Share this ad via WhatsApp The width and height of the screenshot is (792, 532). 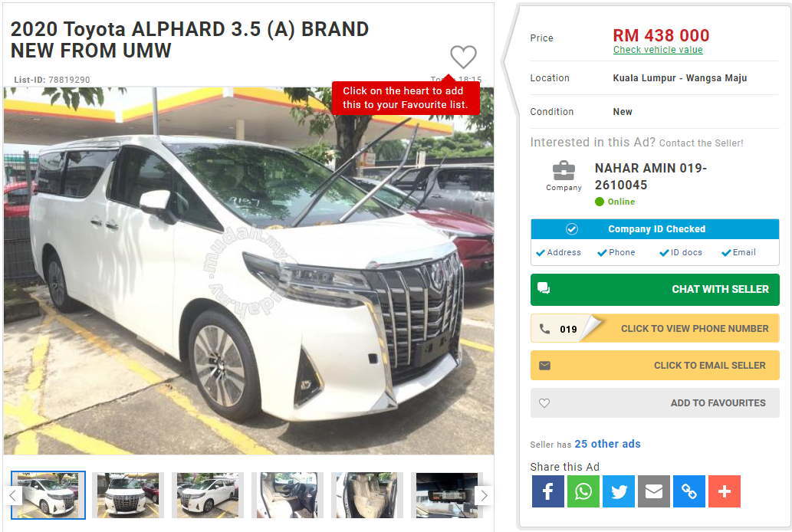(583, 491)
